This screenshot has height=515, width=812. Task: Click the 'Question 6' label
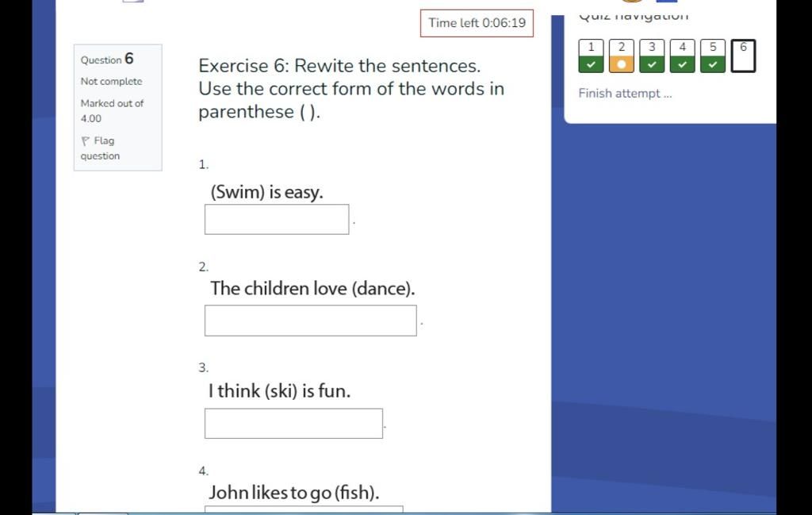[107, 59]
